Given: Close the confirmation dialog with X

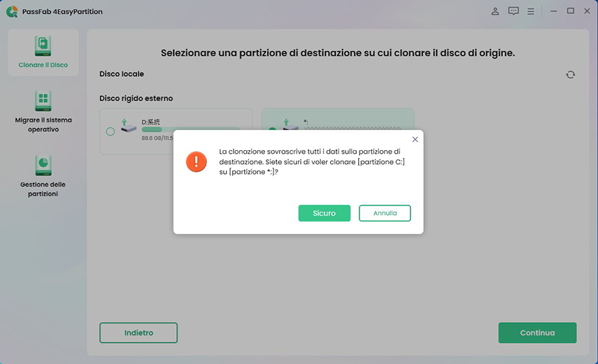Looking at the screenshot, I should (415, 140).
